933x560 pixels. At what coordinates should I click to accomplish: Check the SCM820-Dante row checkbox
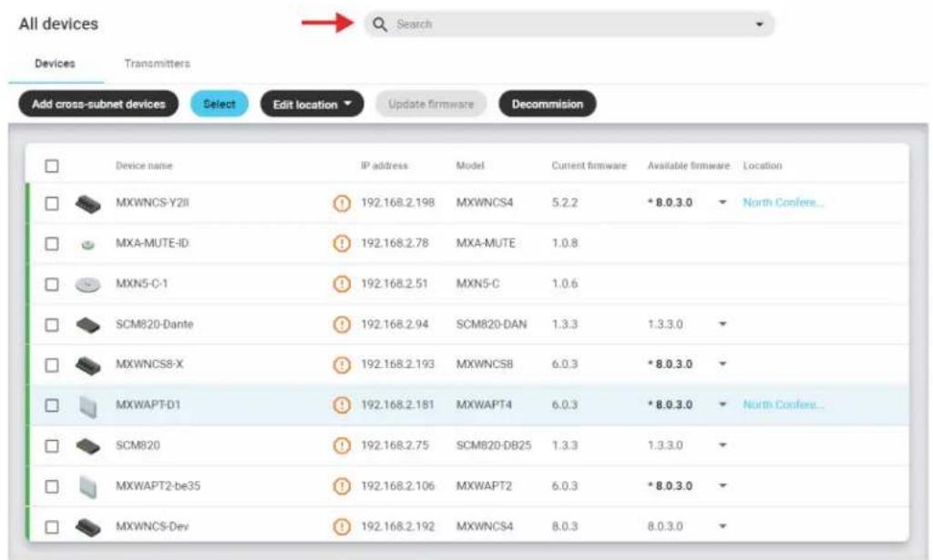[52, 324]
